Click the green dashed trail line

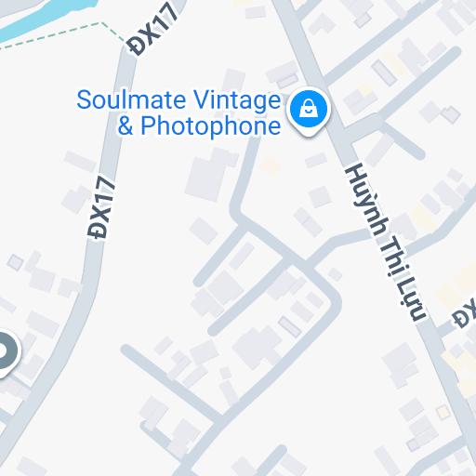62,33
